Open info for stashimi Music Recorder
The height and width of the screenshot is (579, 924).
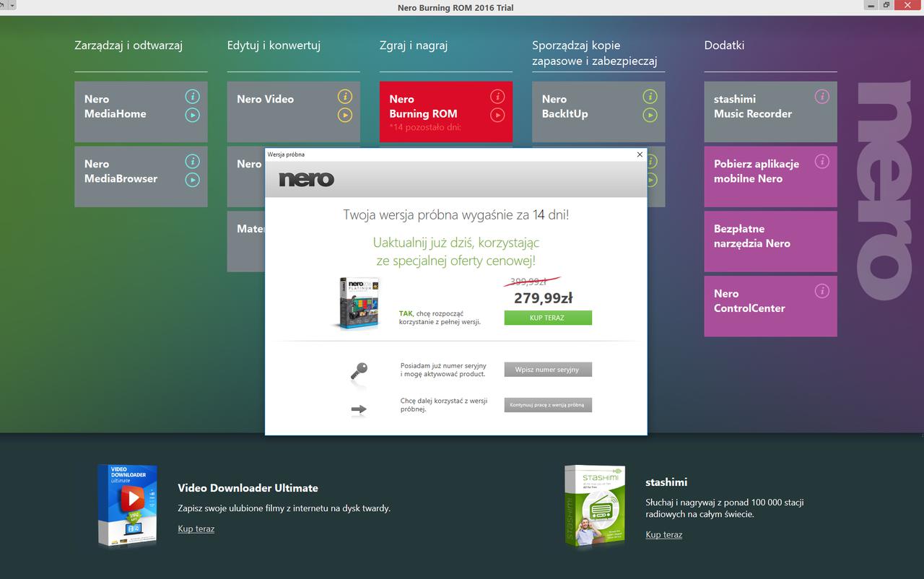(821, 96)
